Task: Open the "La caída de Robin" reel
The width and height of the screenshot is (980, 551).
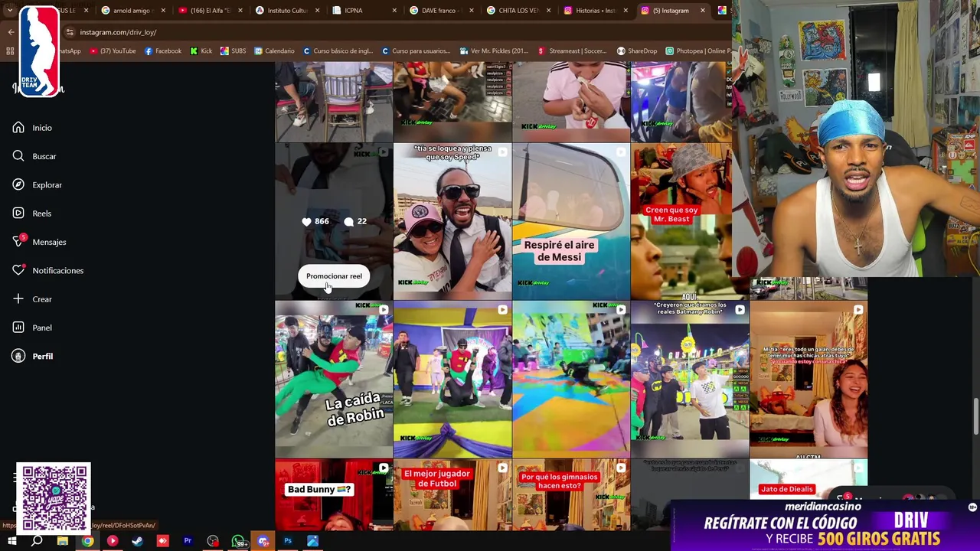Action: [x=334, y=379]
